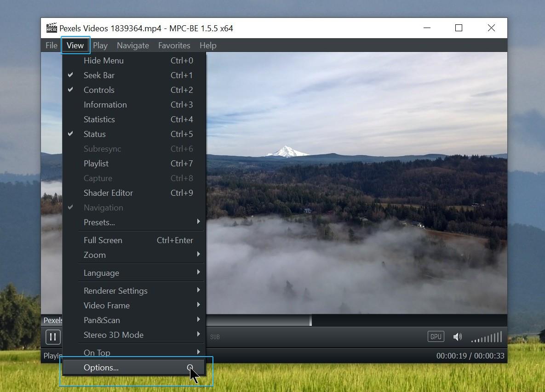Click the seek bar to jump playback position

(368, 320)
